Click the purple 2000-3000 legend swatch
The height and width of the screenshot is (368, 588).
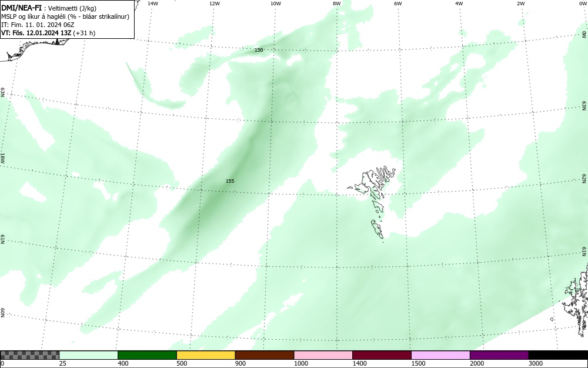pos(499,355)
